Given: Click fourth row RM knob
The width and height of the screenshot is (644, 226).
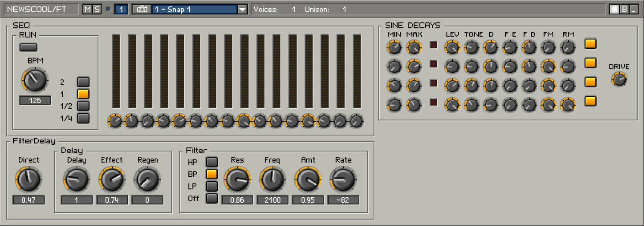Looking at the screenshot, I should [x=568, y=105].
